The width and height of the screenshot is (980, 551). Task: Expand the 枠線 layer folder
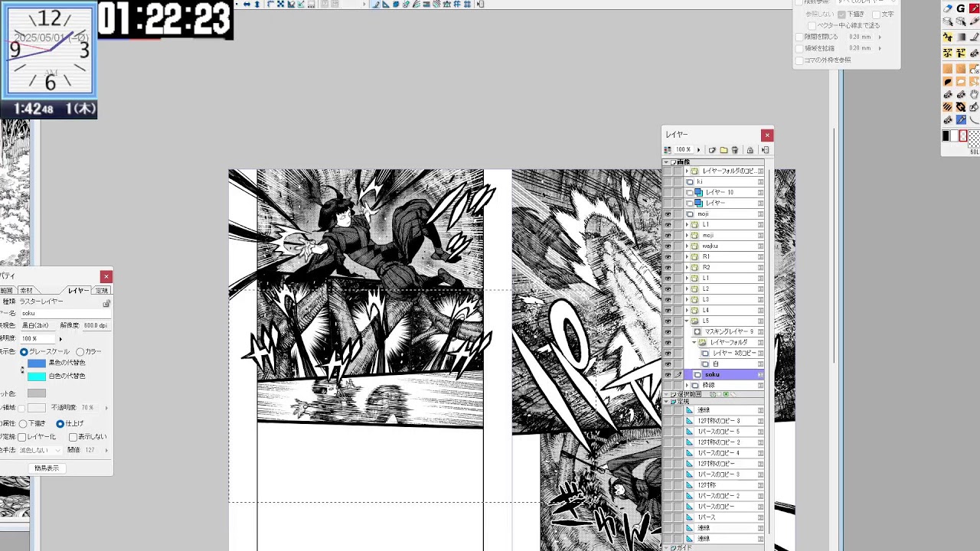coord(687,386)
